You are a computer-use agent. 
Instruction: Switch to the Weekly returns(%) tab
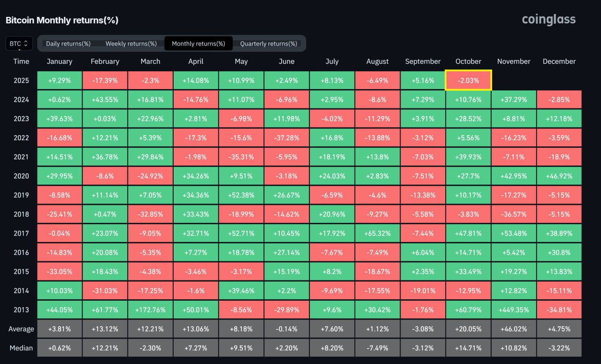coord(131,44)
